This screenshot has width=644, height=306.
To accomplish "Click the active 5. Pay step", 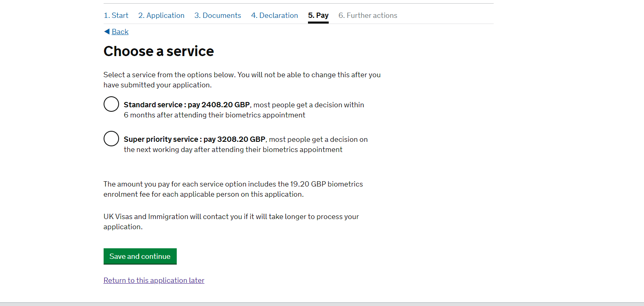I will tap(318, 15).
